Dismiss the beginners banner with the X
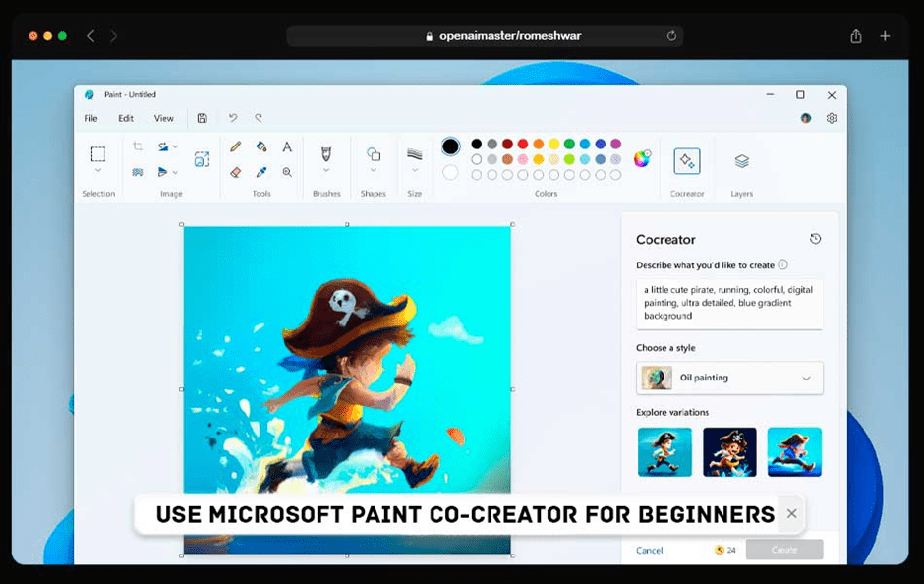This screenshot has width=924, height=584. (791, 513)
